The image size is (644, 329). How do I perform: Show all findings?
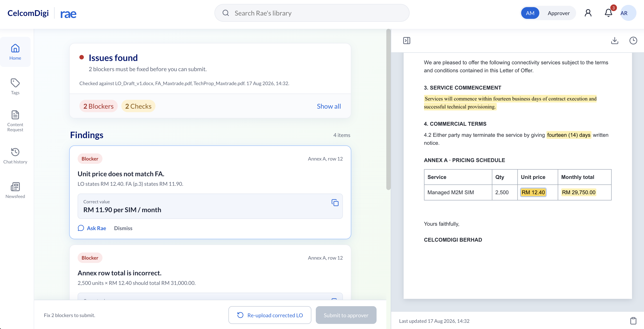click(x=329, y=106)
